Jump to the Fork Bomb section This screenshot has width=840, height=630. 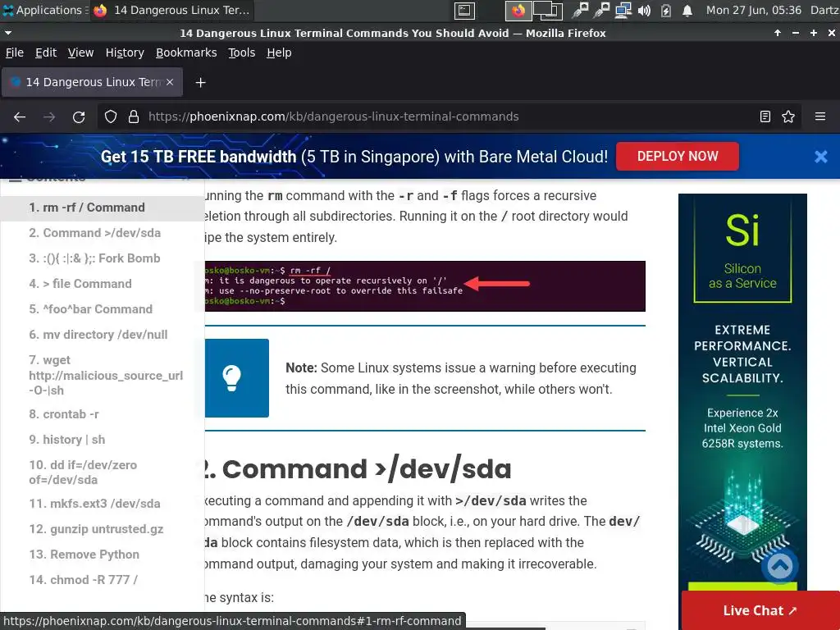pyautogui.click(x=95, y=258)
